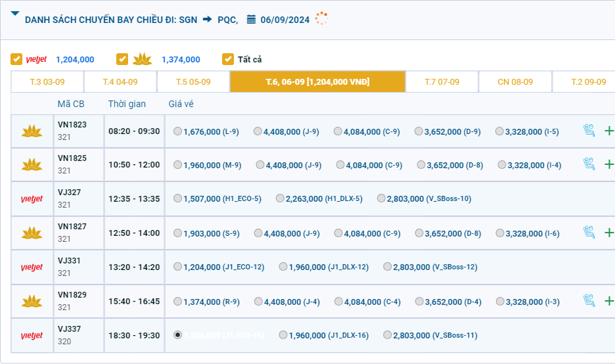Click calendar icon next to 06/09/2024
The image size is (615, 364).
(x=251, y=19)
